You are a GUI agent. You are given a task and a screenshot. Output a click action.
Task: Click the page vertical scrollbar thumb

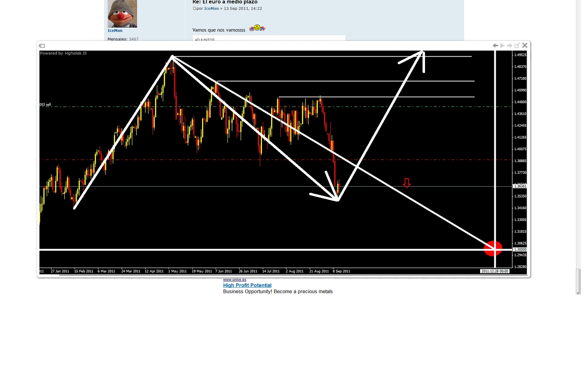(x=578, y=281)
